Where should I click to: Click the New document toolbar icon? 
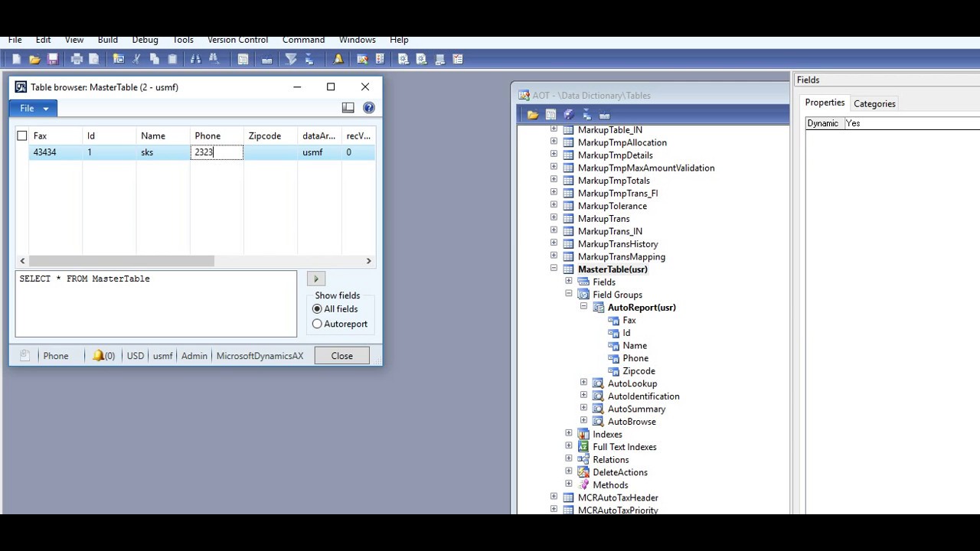pyautogui.click(x=16, y=59)
